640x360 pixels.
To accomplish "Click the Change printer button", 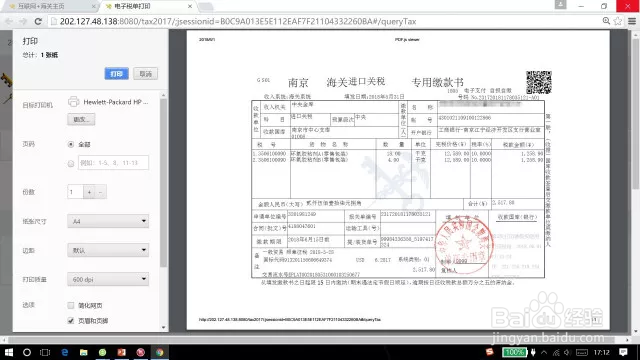I will (81, 120).
